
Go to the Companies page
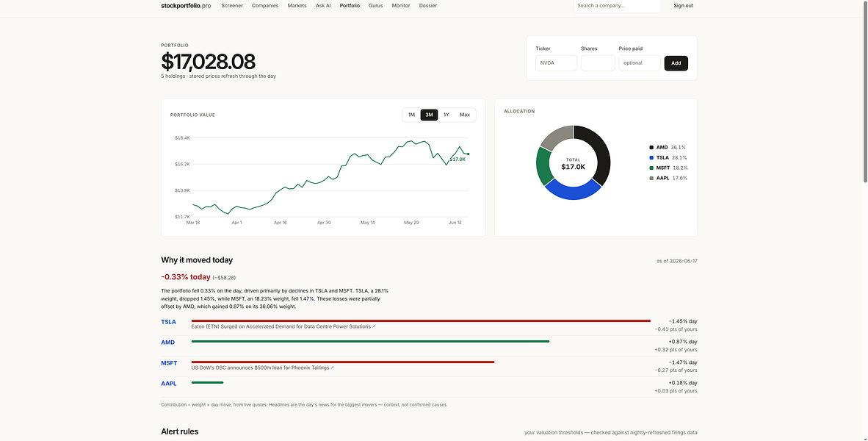click(x=265, y=6)
